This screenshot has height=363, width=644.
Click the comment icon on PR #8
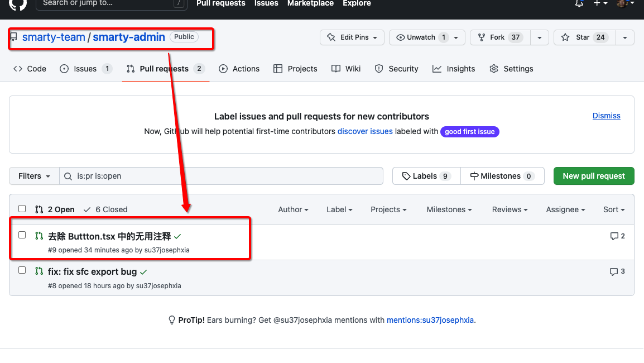point(614,271)
